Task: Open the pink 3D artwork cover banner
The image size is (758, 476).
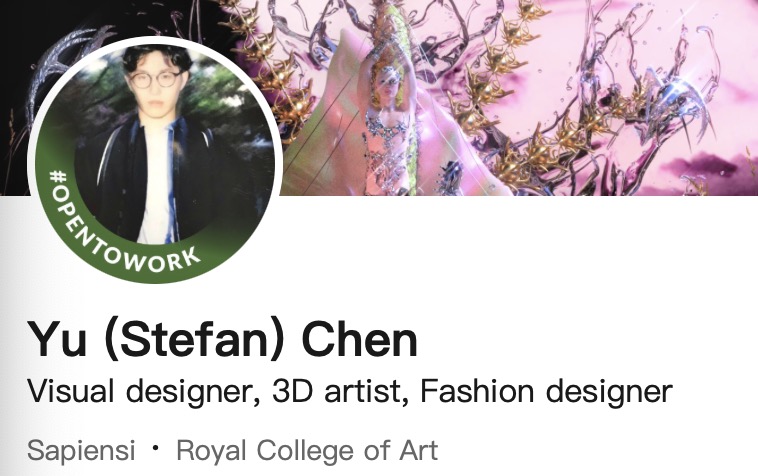Action: tap(517, 97)
